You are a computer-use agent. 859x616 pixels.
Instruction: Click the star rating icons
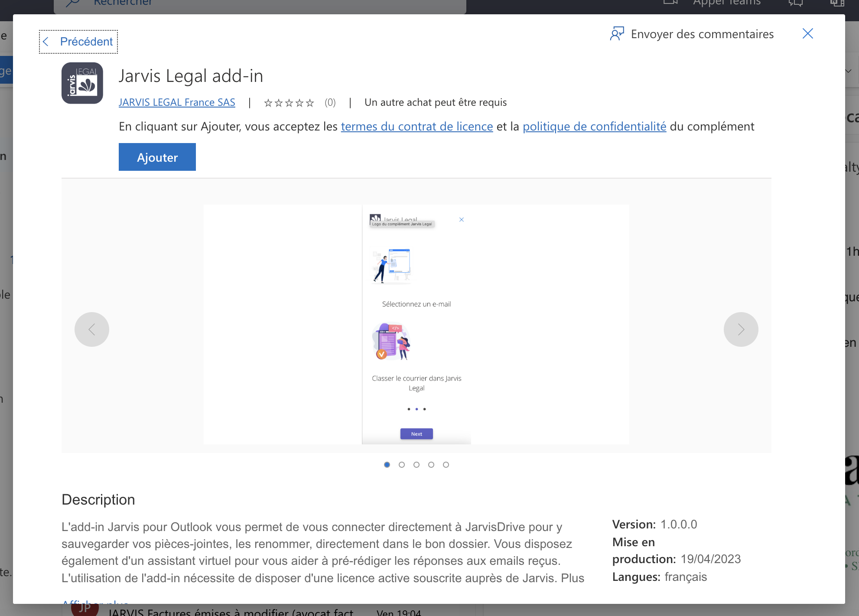click(x=289, y=103)
